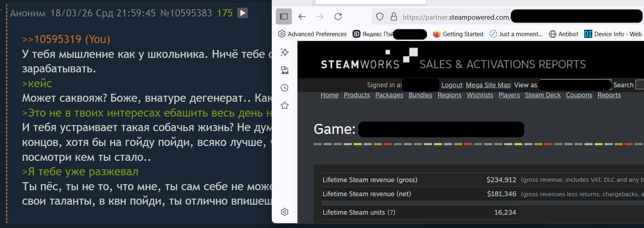Open Mega Site Map link
This screenshot has height=228, width=644.
pos(488,85)
